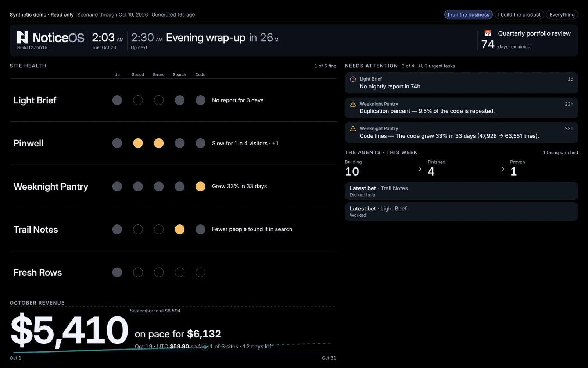
Task: Click the Proven count 1
Action: click(514, 171)
